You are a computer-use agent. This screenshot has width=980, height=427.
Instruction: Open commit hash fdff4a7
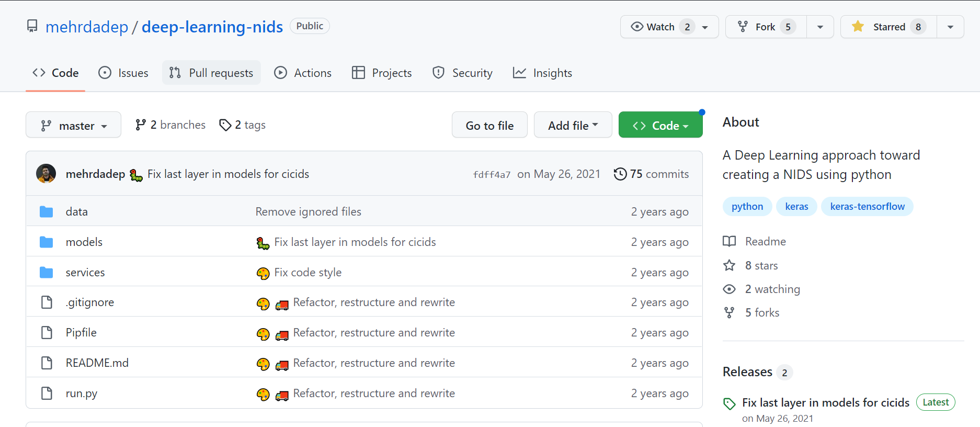point(492,175)
